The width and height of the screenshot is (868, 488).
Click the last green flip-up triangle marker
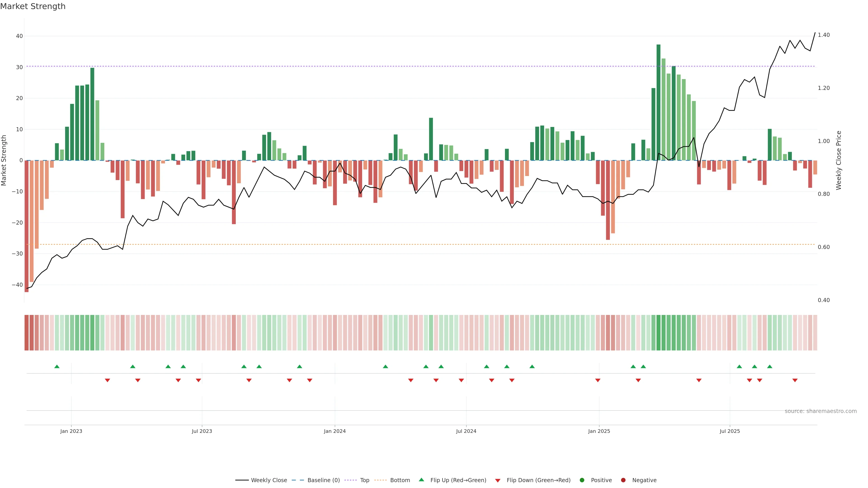tap(770, 366)
